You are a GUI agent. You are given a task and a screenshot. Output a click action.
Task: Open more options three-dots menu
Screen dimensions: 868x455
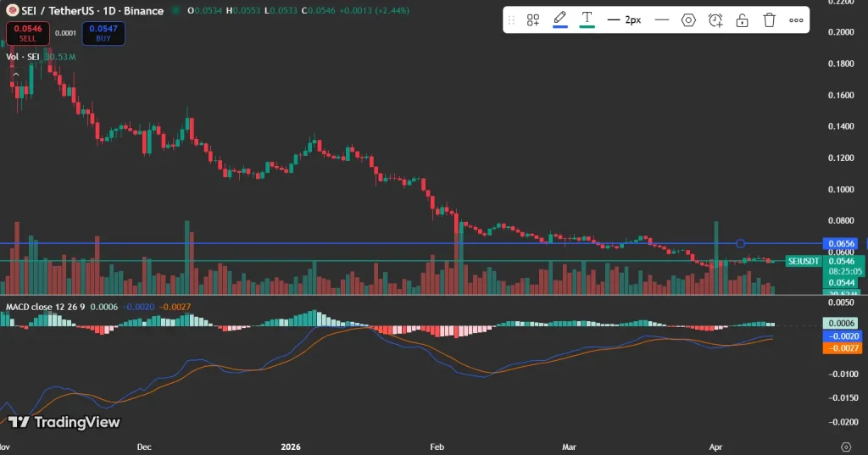[x=796, y=20]
